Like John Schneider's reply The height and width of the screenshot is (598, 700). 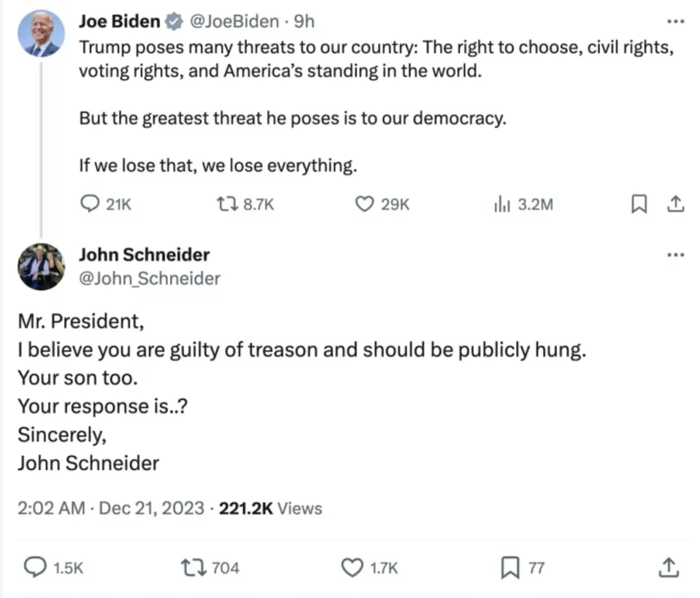352,567
